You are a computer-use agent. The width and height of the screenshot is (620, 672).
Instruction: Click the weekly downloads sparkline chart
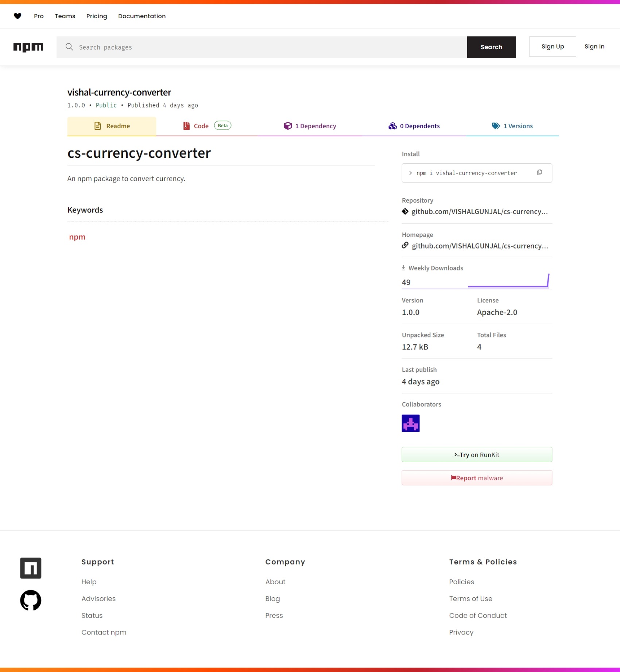pyautogui.click(x=508, y=281)
